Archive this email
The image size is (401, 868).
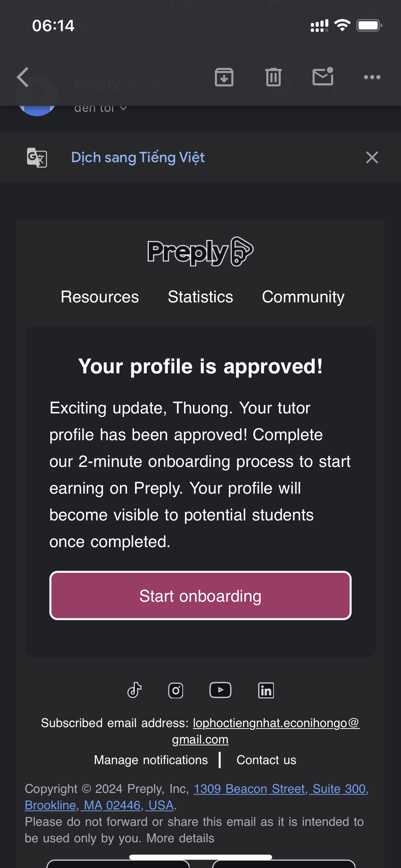click(x=224, y=77)
